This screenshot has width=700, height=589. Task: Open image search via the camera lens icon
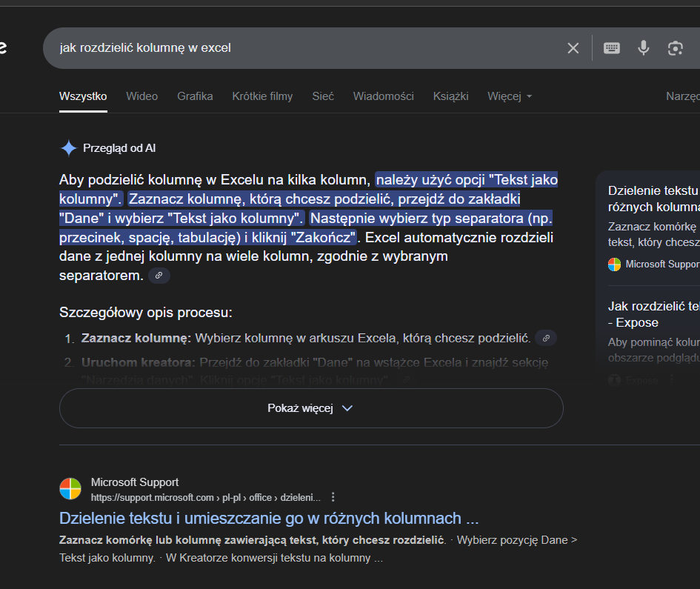pos(675,47)
